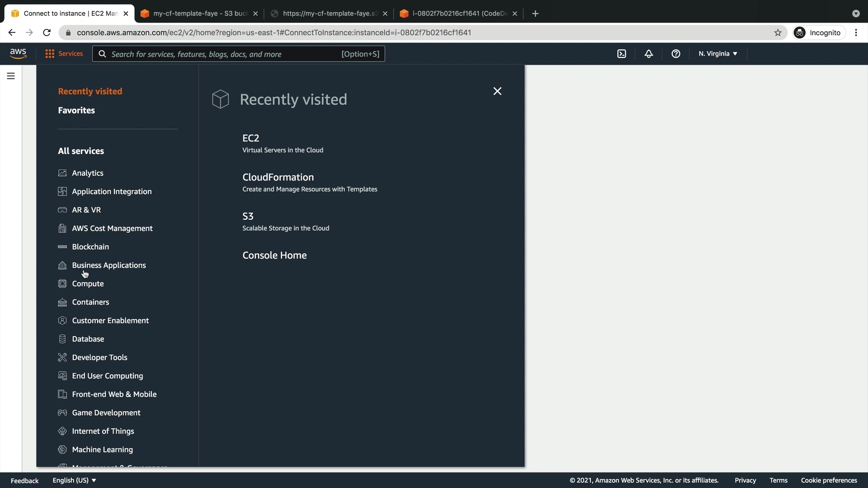Click the AWS logo home icon
The width and height of the screenshot is (868, 488).
pyautogui.click(x=18, y=54)
